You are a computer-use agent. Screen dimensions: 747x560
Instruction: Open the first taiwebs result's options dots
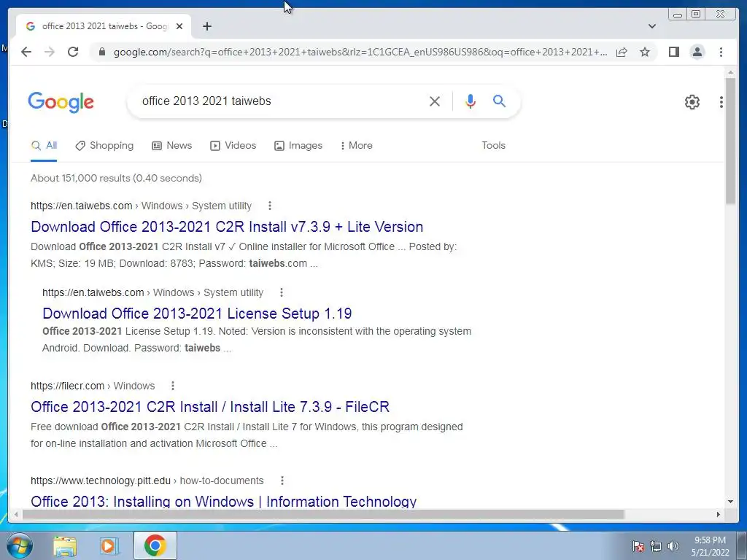tap(270, 206)
